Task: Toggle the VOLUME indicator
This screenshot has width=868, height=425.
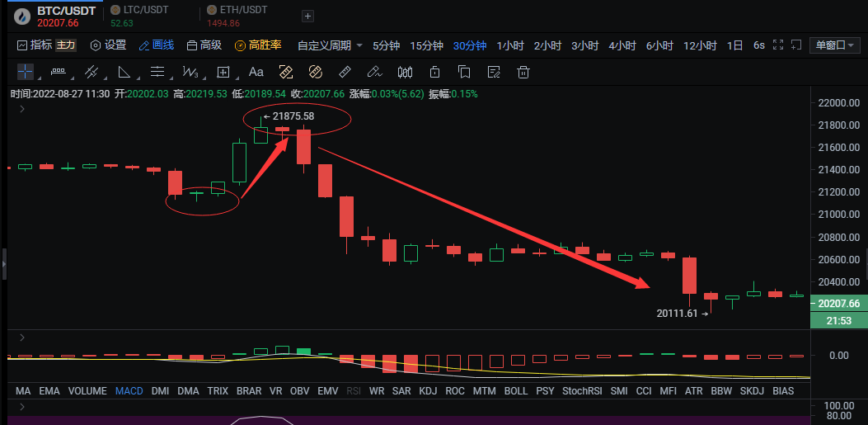Action: tap(87, 391)
